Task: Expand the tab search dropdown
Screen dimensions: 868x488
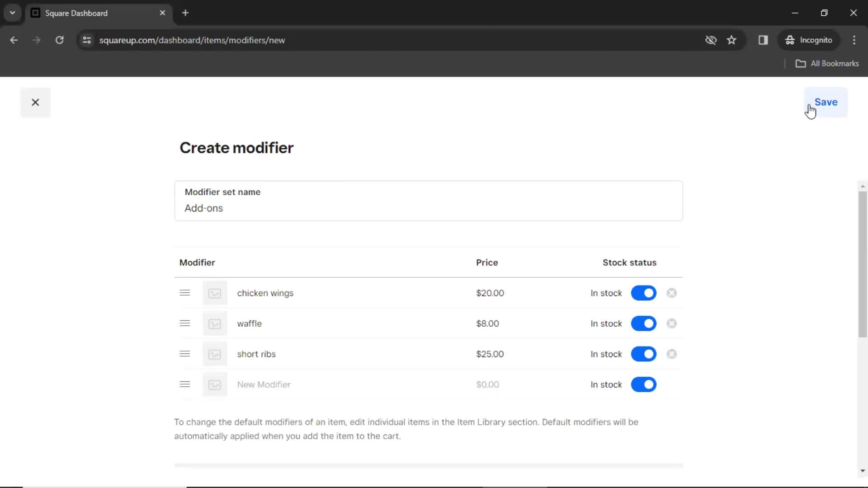Action: click(x=13, y=13)
